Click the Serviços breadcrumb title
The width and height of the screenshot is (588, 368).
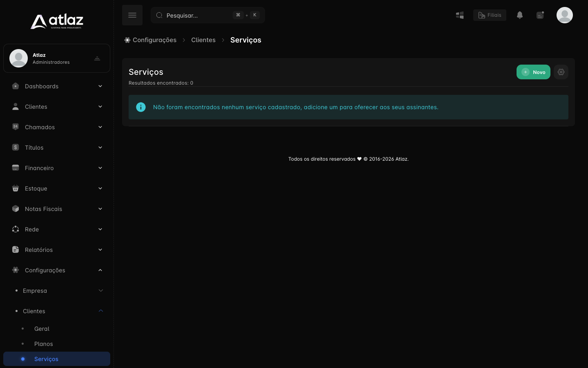[x=246, y=40]
